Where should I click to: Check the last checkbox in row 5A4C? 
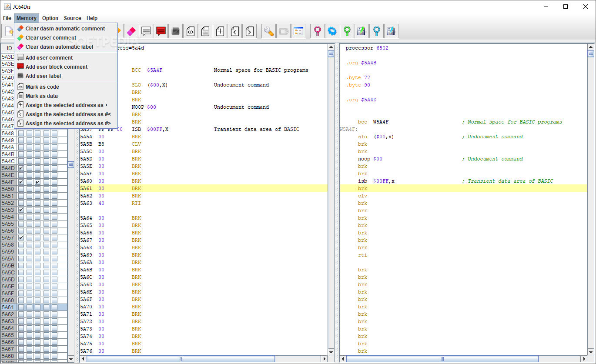(54, 161)
